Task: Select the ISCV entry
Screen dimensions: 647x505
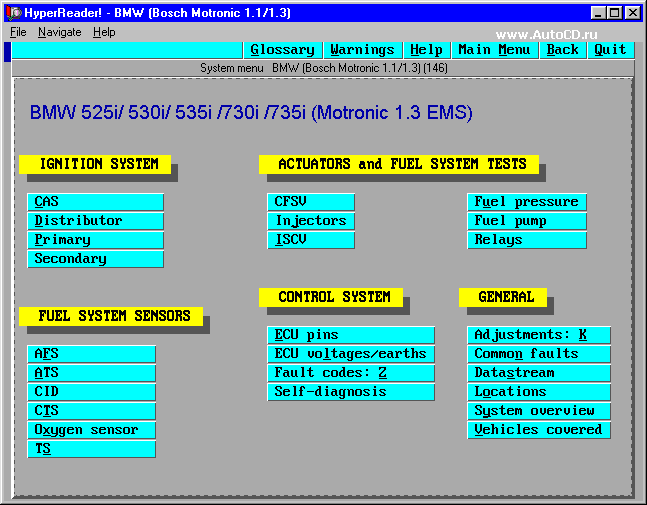Action: [x=311, y=240]
